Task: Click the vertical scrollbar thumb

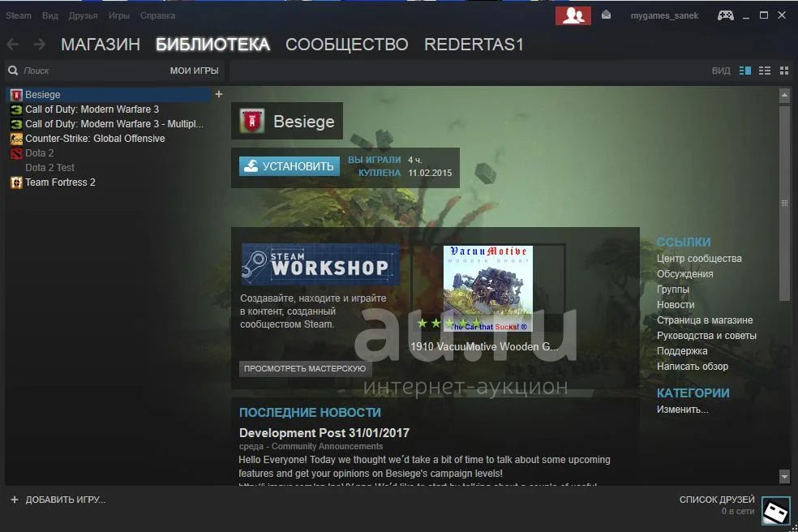Action: 784,203
